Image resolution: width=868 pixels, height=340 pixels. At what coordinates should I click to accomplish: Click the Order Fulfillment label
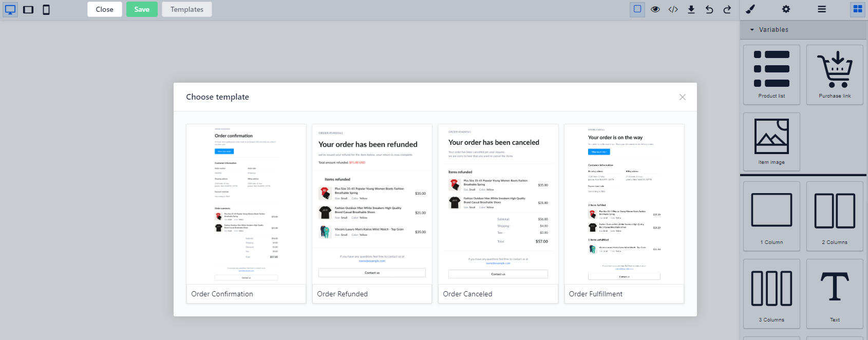coord(596,294)
